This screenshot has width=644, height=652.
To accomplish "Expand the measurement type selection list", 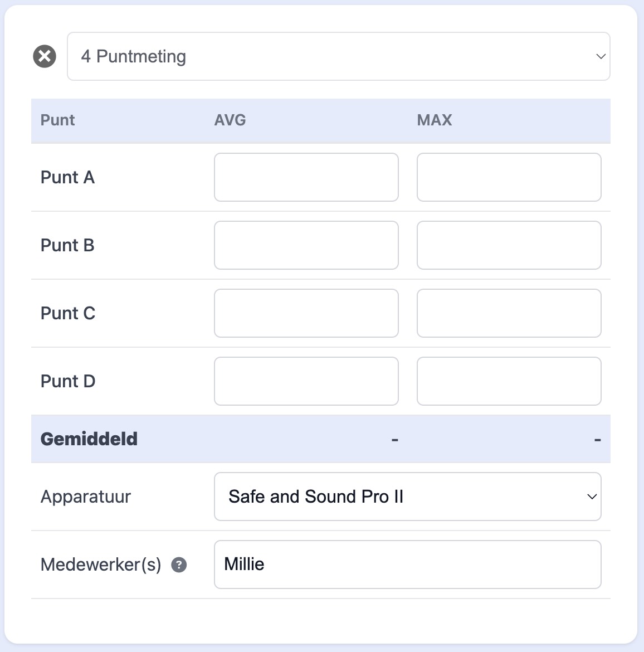I will pos(338,56).
